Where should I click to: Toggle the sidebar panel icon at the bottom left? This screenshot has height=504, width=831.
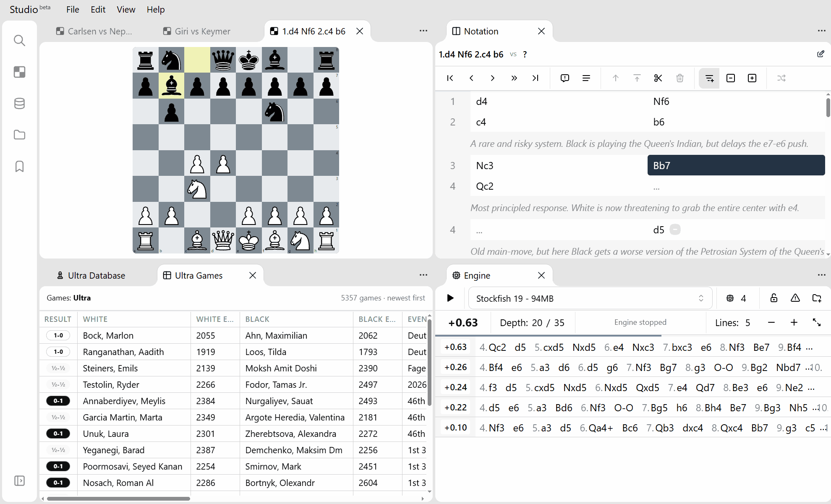(19, 480)
